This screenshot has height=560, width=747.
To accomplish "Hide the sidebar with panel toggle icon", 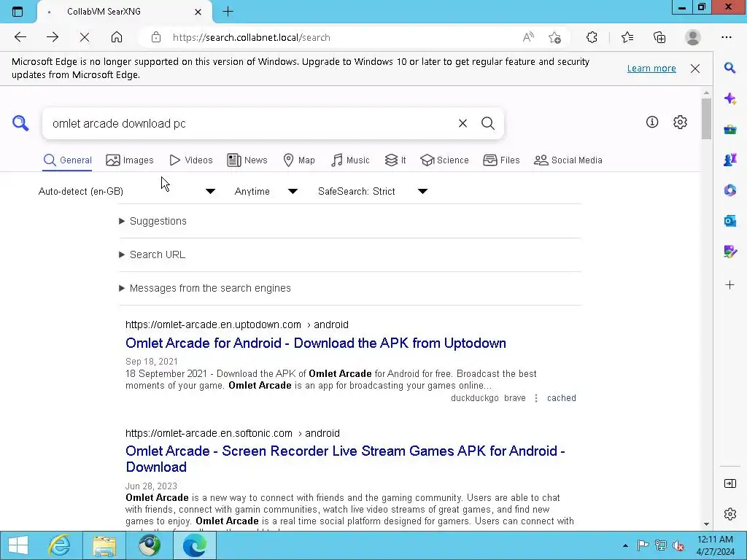I will (x=729, y=483).
